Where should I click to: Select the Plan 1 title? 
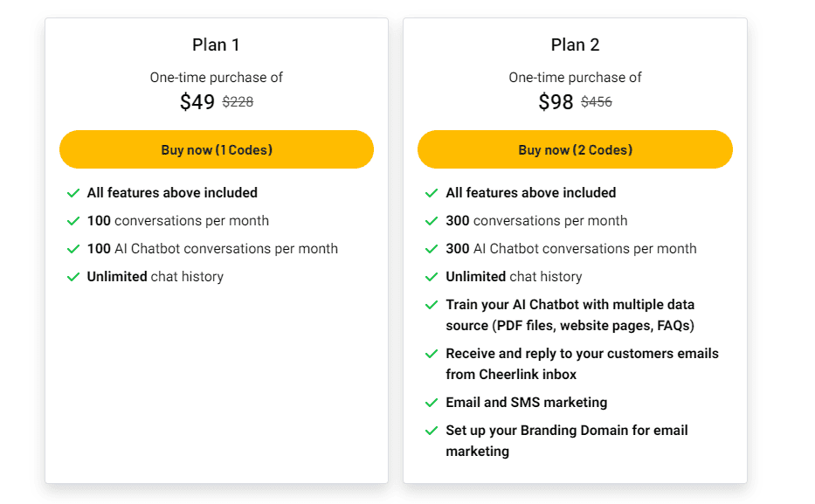[x=215, y=45]
